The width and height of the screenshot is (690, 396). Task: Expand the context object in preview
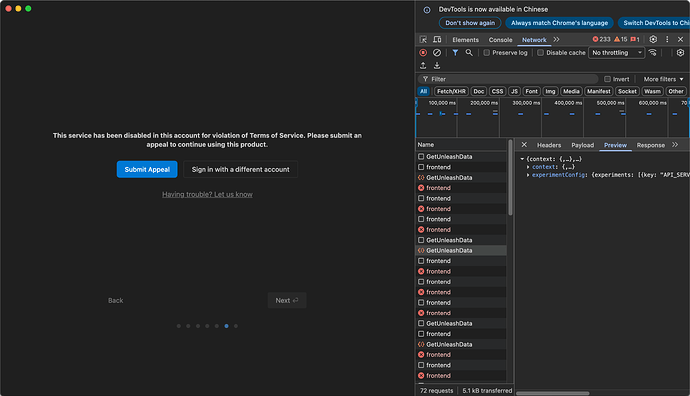pyautogui.click(x=528, y=167)
